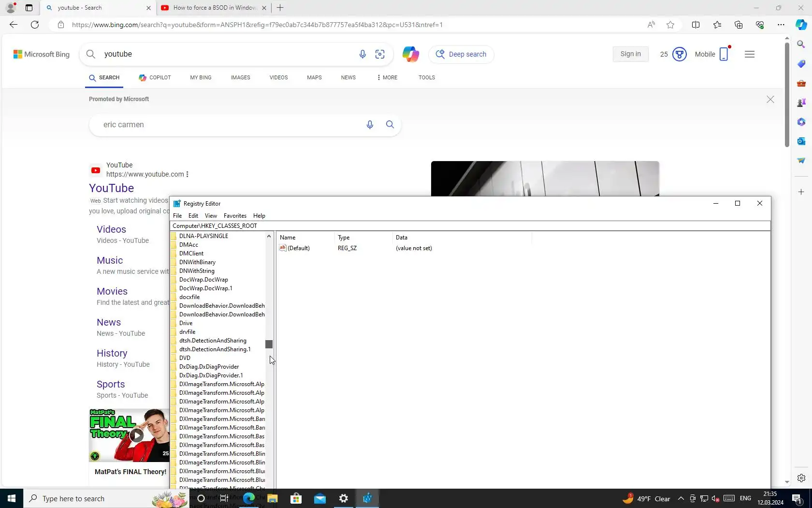Open the News sublink under YouTube
Screen dimensions: 812x508
tap(109, 322)
